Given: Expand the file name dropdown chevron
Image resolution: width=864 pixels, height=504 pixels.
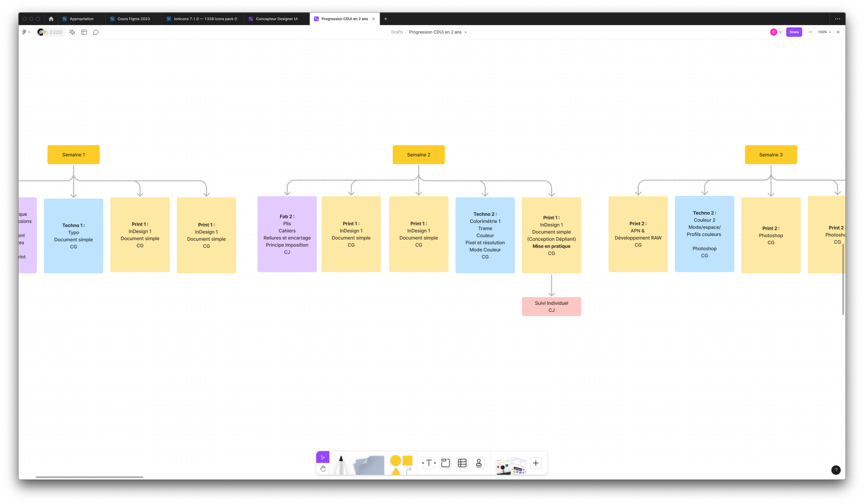Looking at the screenshot, I should click(465, 32).
